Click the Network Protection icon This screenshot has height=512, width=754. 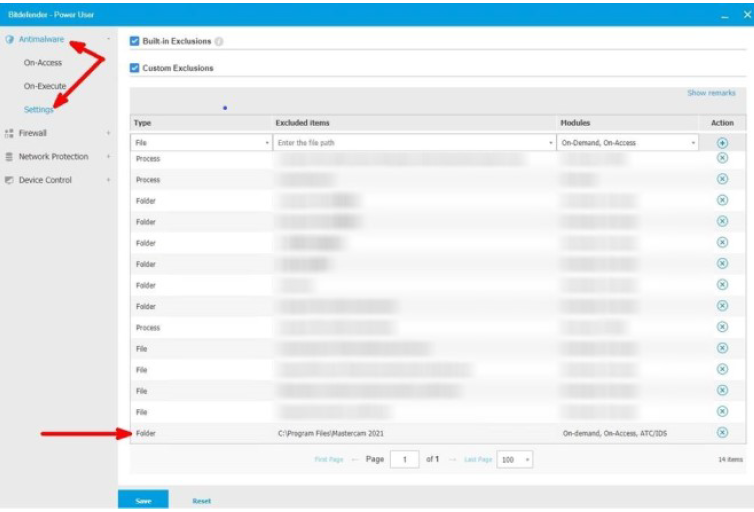9,157
